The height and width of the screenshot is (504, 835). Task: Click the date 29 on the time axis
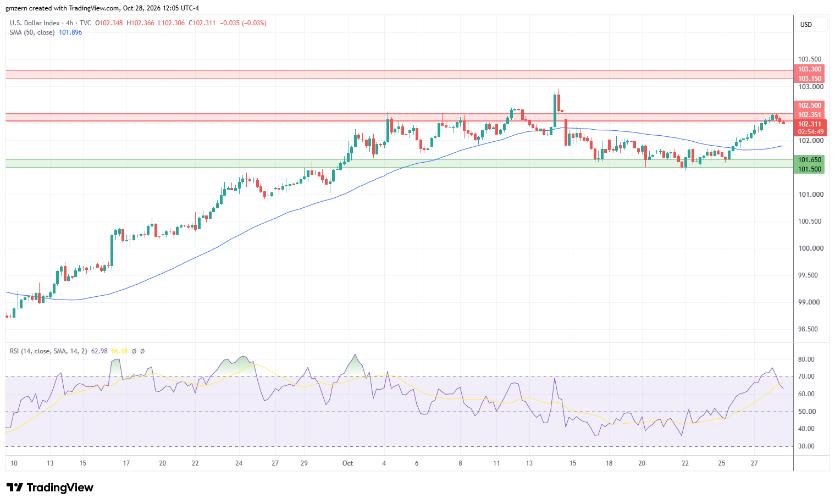pyautogui.click(x=304, y=463)
